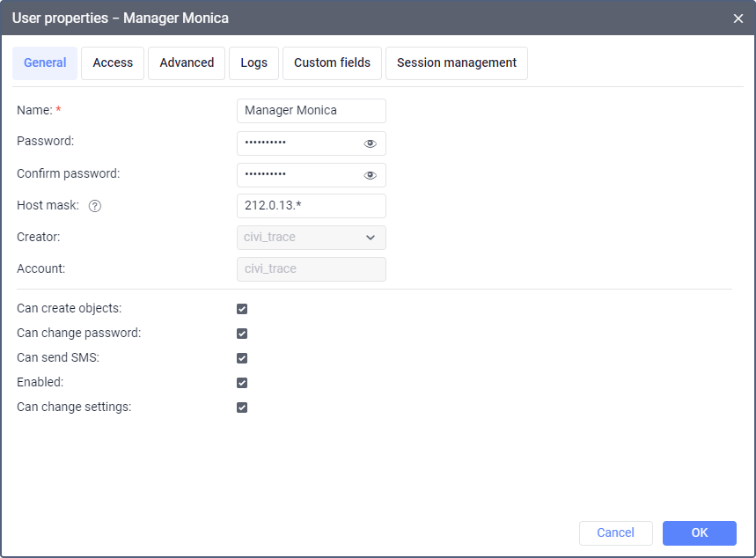Viewport: 756px width, 558px height.
Task: Focus the Host mask text field
Action: (312, 206)
